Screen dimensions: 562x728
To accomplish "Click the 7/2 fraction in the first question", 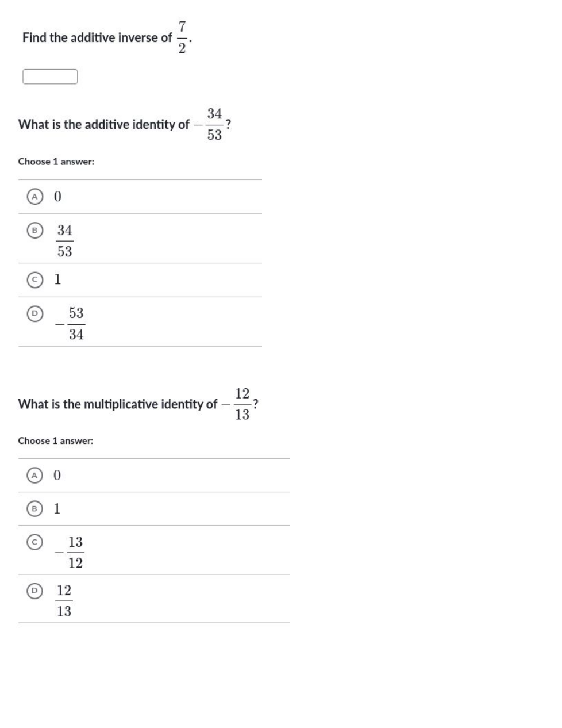I will click(x=182, y=37).
